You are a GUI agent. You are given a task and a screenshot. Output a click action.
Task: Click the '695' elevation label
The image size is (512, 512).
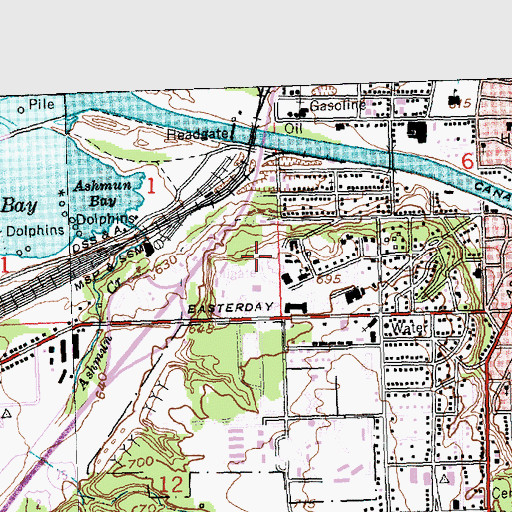click(x=328, y=279)
